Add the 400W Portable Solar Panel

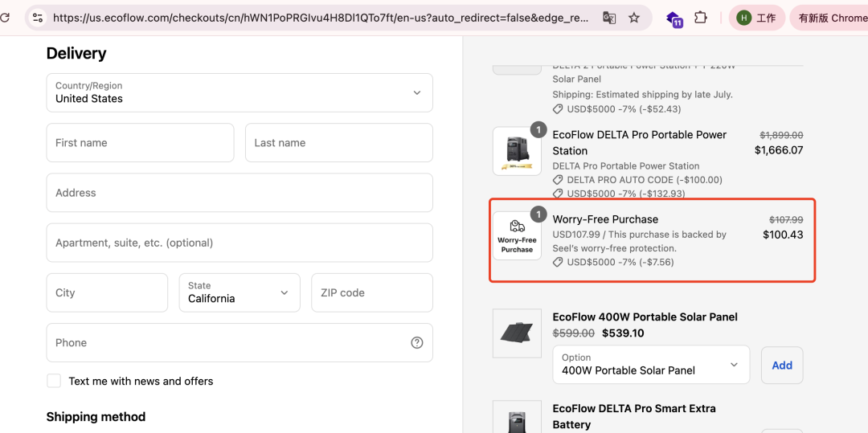[781, 365]
